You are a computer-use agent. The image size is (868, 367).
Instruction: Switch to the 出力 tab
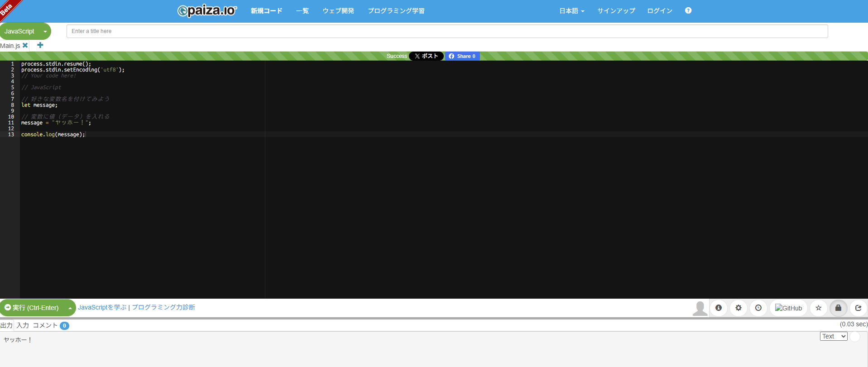(x=6, y=325)
